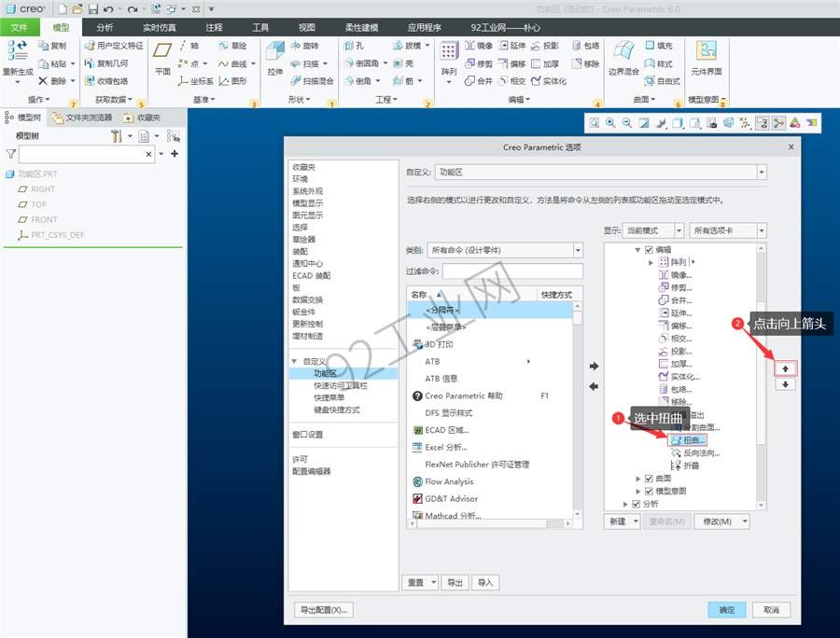840x638 pixels.
Task: Click the 导出 (Export) button
Action: click(x=455, y=582)
